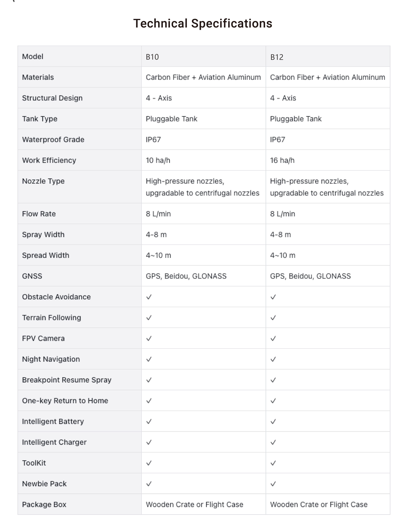Screen dimensions: 407x532
Task: Click the B12 Spread Width 4~10 m cell
Action: (x=283, y=255)
